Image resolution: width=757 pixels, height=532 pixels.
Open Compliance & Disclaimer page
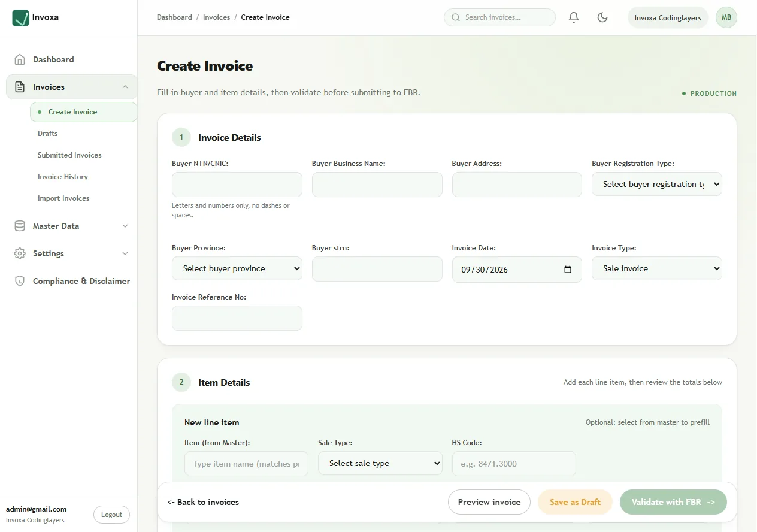[72, 281]
